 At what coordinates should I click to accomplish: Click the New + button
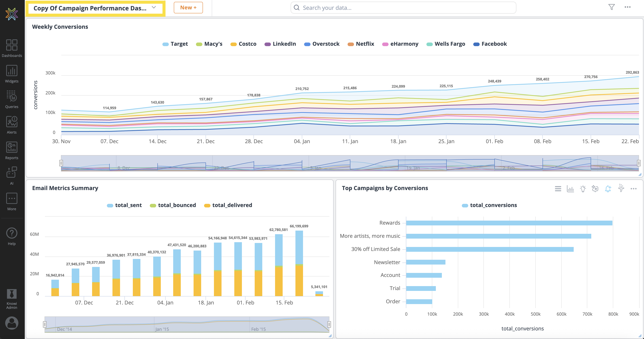pyautogui.click(x=188, y=8)
